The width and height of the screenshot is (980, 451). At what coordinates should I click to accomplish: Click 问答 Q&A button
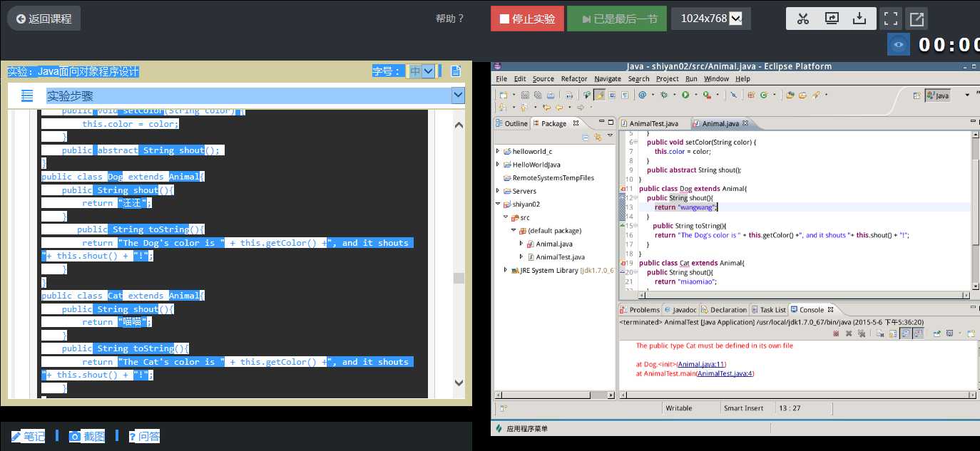(144, 436)
